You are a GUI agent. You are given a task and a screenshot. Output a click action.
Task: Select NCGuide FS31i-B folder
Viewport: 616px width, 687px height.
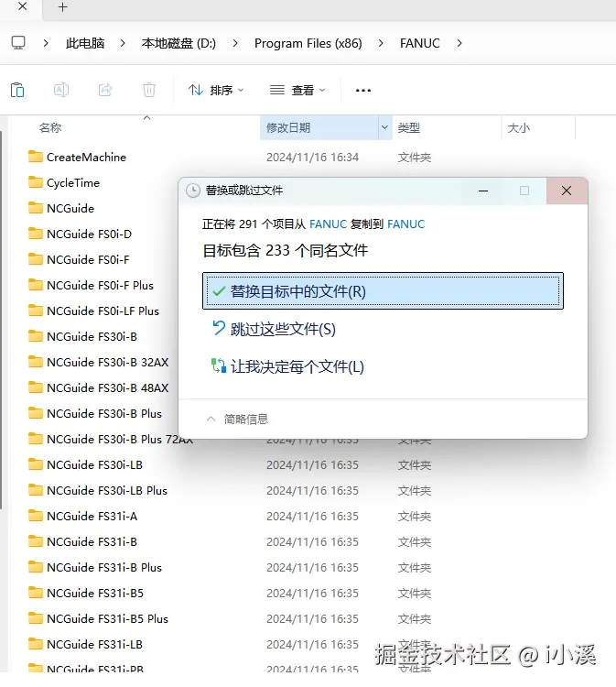(x=82, y=541)
